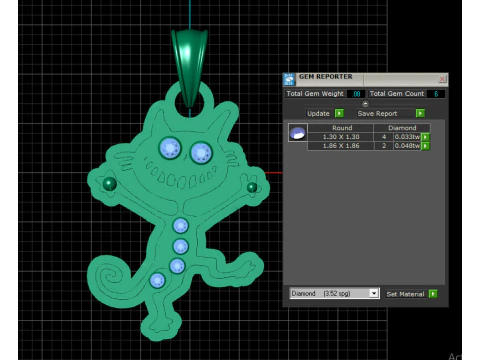Select the 1.30 X 1.30 cell

[341, 137]
